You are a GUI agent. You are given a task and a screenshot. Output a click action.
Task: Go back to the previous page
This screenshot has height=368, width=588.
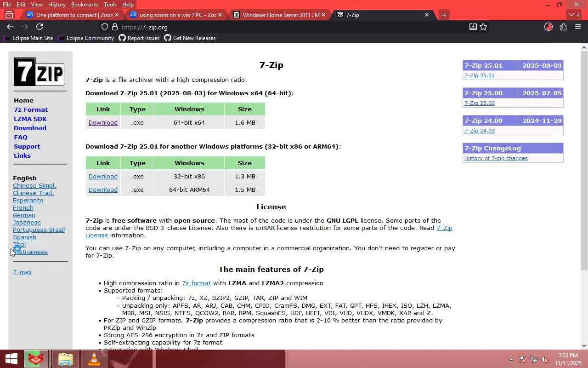(10, 27)
